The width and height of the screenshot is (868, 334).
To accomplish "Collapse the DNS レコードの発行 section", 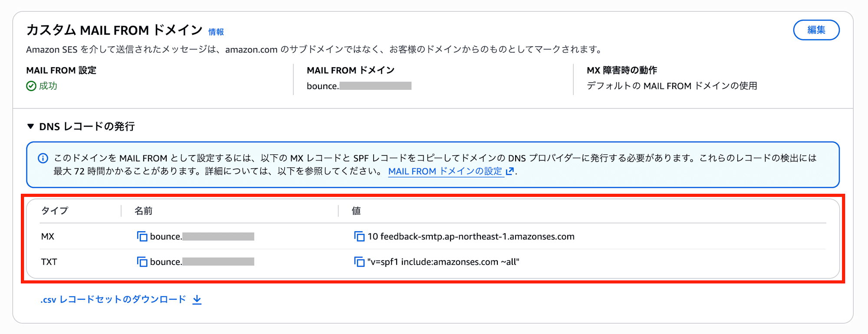I will [x=30, y=126].
